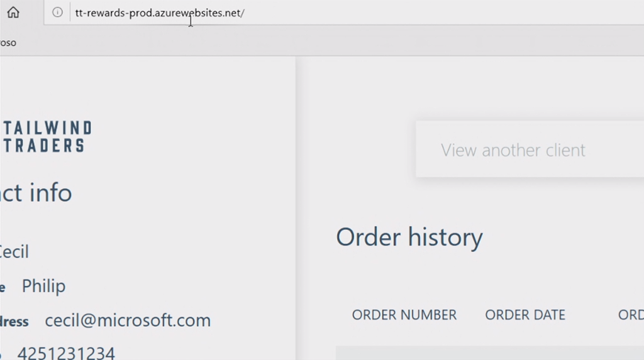Image resolution: width=644 pixels, height=360 pixels.
Task: Sort by the ORDER NUMBER column header
Action: [404, 315]
